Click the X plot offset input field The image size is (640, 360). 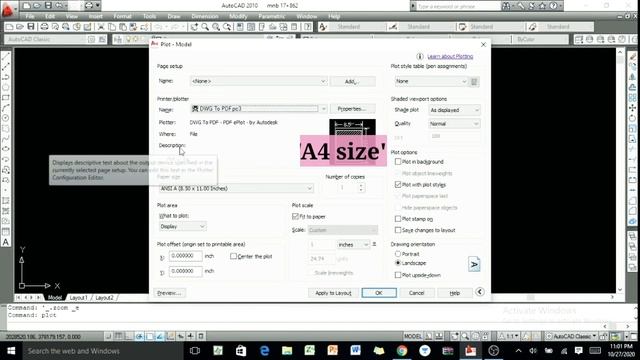pos(185,256)
